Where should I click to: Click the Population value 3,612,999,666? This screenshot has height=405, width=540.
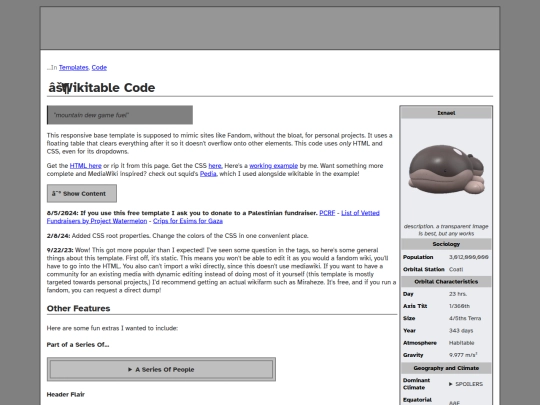tap(469, 257)
